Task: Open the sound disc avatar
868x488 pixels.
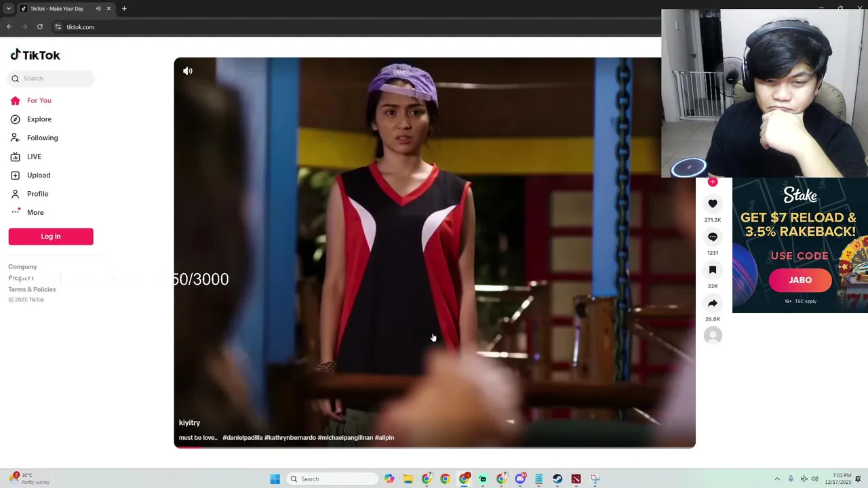Action: (713, 335)
